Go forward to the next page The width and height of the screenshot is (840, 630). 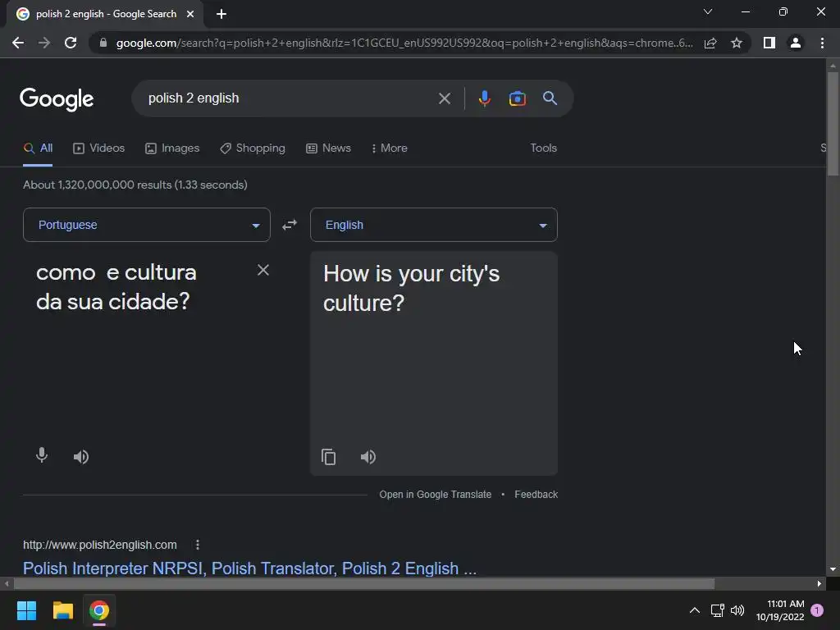click(x=44, y=43)
